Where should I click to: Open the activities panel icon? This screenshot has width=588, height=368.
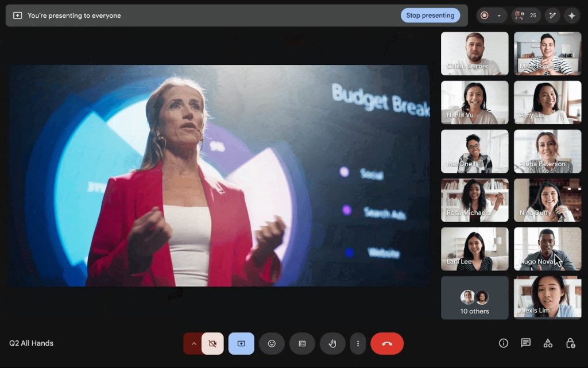[548, 343]
